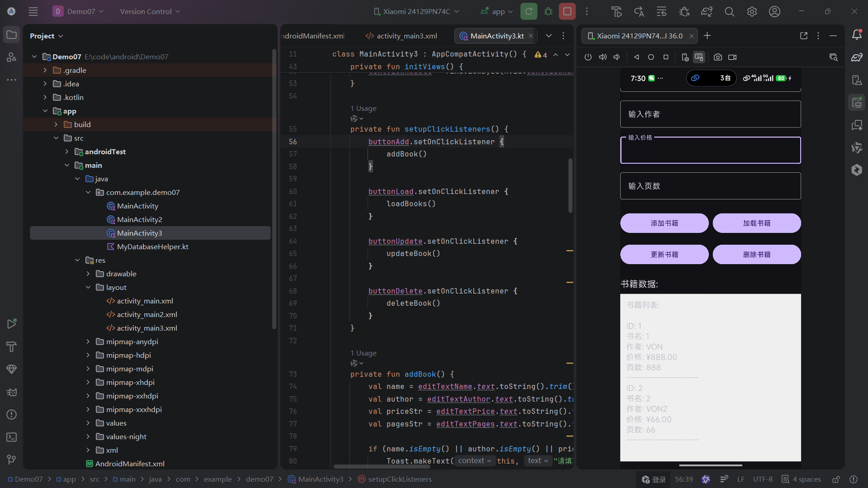The width and height of the screenshot is (868, 488).
Task: Expand the build folder
Action: pyautogui.click(x=56, y=124)
